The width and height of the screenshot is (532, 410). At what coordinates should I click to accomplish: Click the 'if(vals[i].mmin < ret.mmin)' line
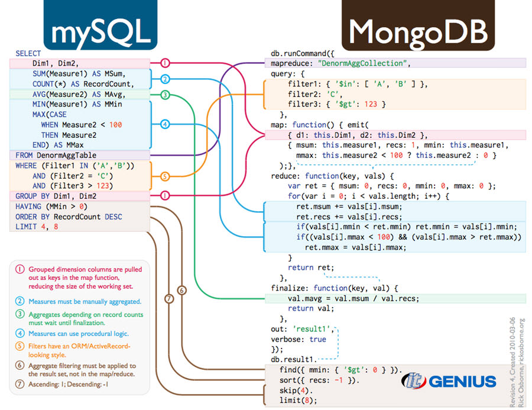407,227
